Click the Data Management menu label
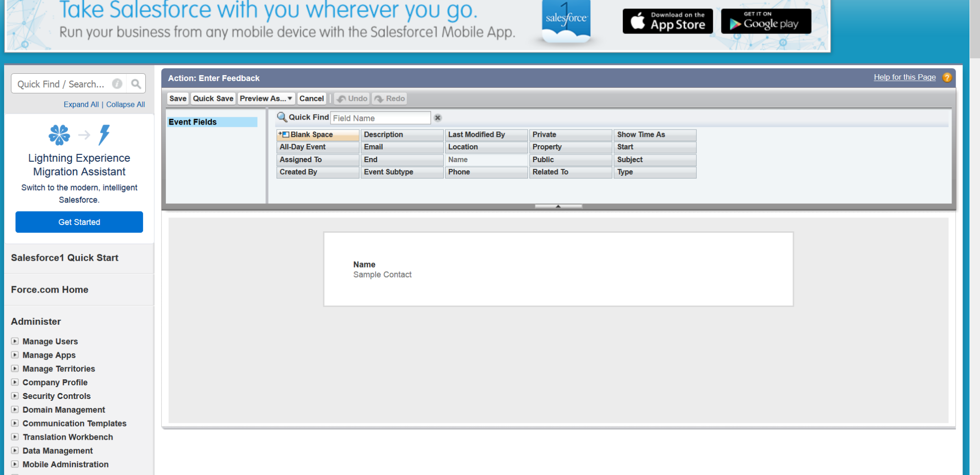Screen dimensions: 980x475 click(58, 451)
